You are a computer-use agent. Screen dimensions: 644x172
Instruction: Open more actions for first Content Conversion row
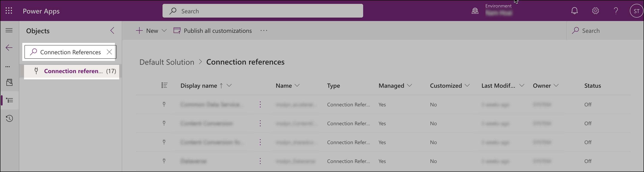click(260, 123)
